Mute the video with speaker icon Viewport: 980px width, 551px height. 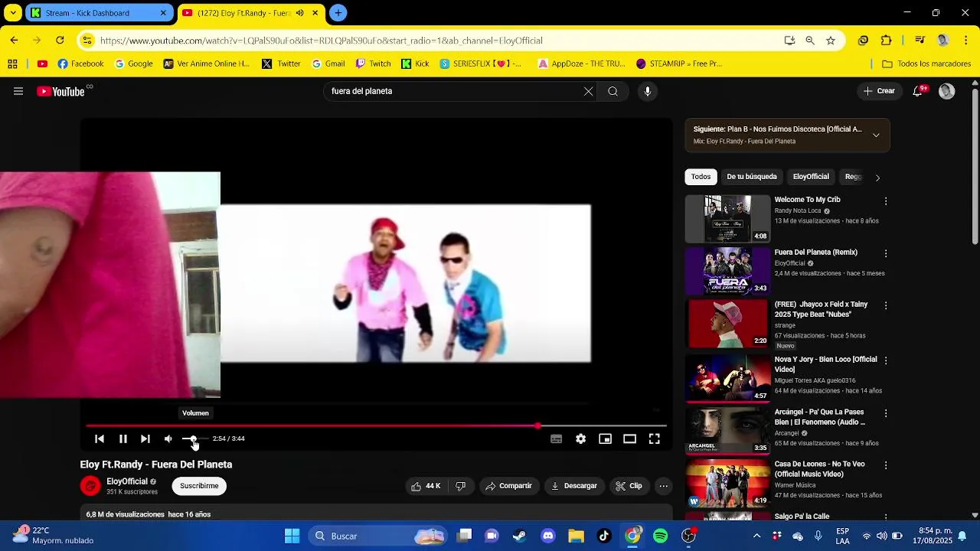[168, 439]
